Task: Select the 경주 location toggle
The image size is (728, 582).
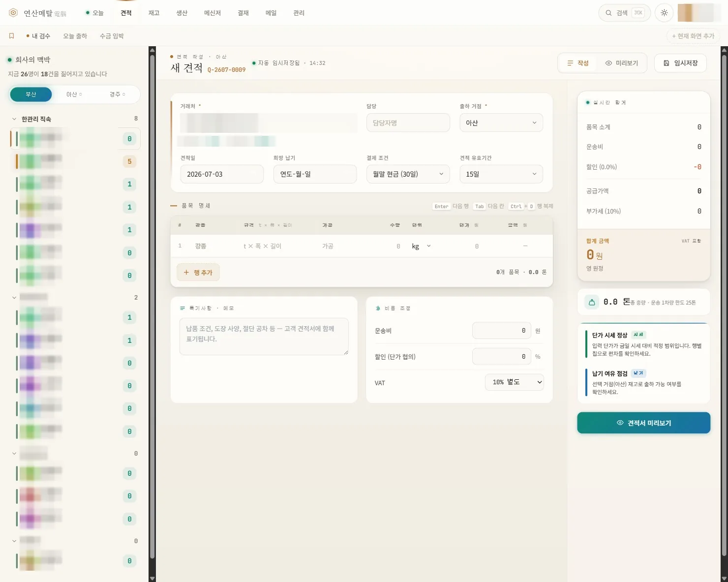Action: point(117,94)
